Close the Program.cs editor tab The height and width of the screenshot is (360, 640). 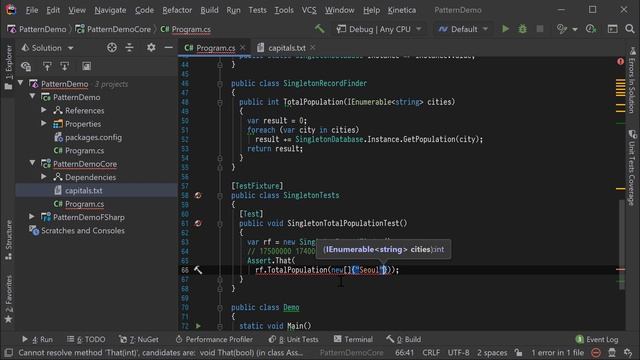[242, 47]
